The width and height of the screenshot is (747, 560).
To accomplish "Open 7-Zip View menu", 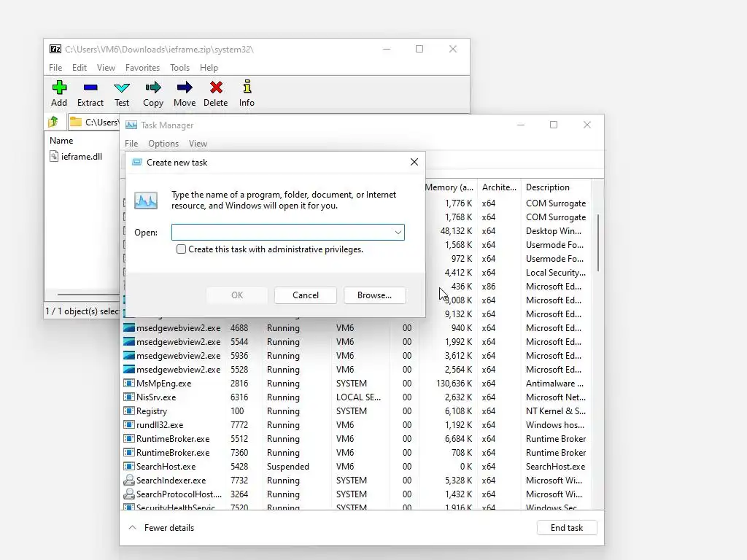I will [x=106, y=68].
